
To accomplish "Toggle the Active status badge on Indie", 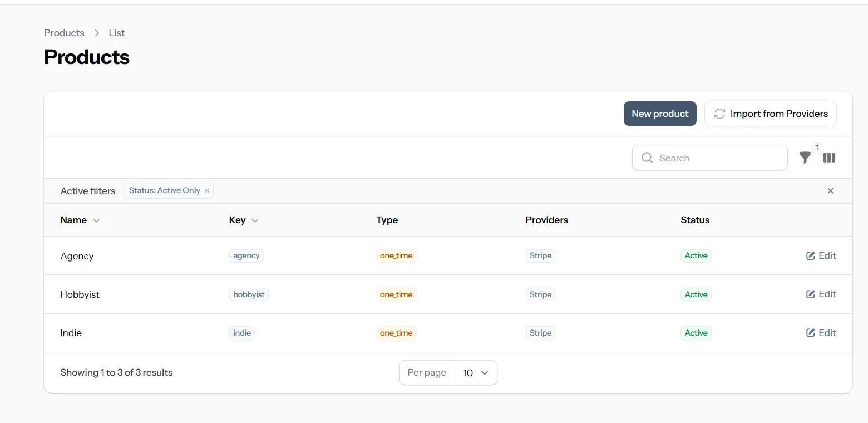I will (x=696, y=333).
